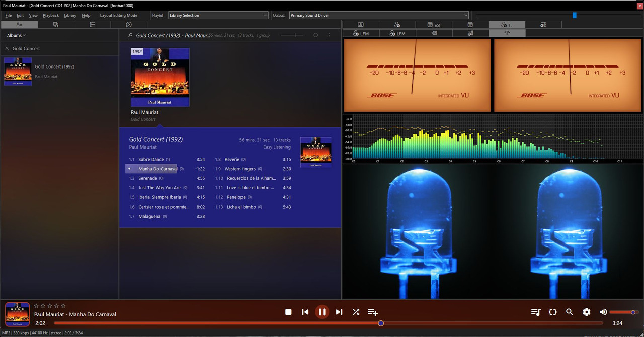
Task: Toggle shuffle playback mode
Action: click(x=356, y=312)
